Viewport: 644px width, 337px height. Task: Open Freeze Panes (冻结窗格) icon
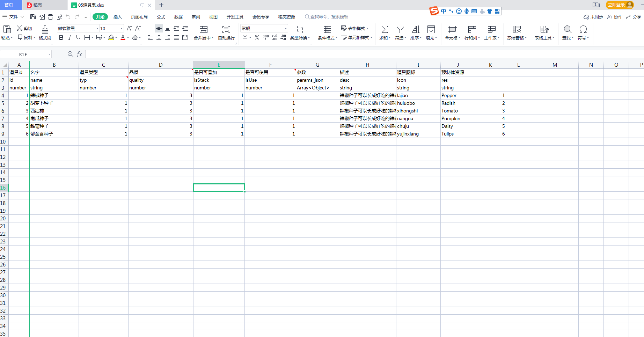tap(517, 29)
